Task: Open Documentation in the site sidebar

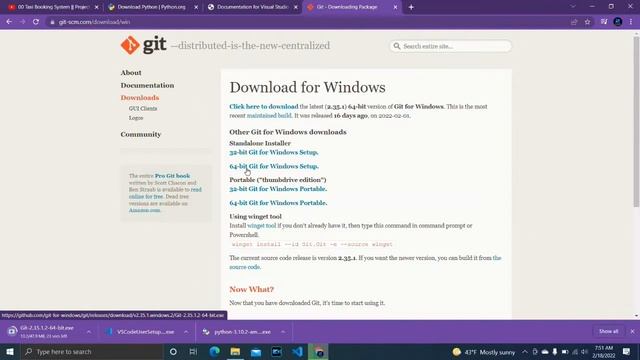Action: tap(147, 85)
